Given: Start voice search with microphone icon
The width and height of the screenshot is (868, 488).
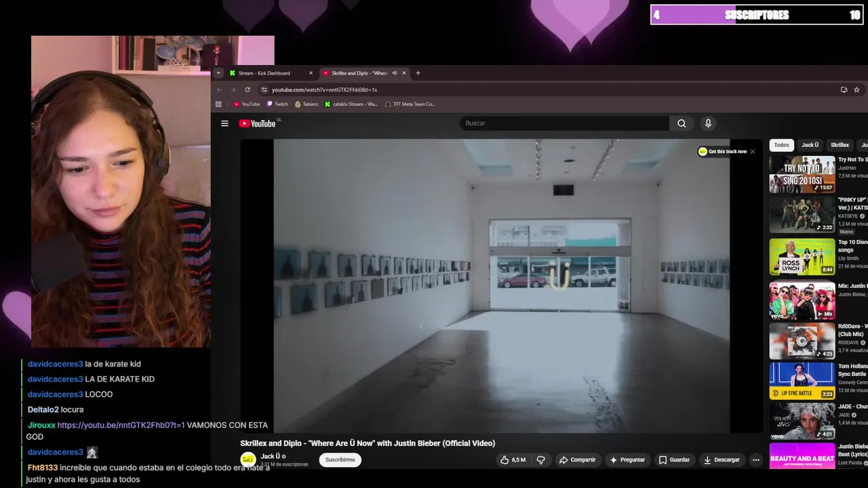Looking at the screenshot, I should [708, 123].
